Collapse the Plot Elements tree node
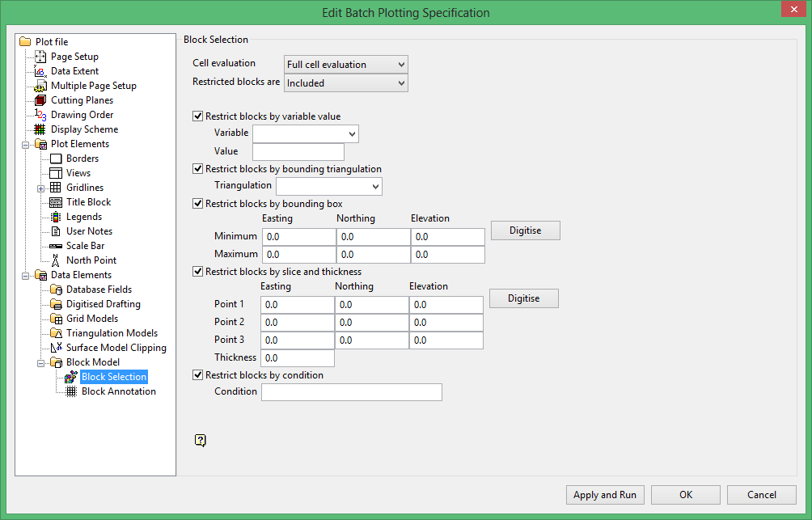 [x=27, y=144]
